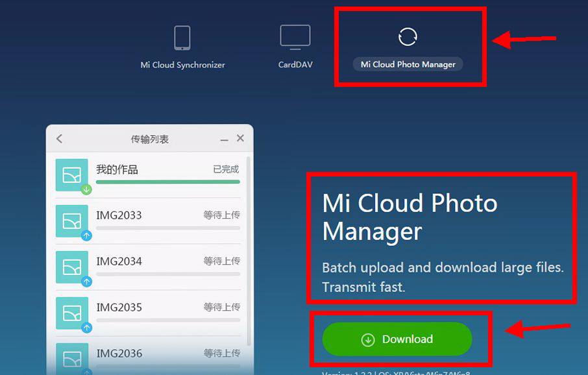Viewport: 588px width, 375px height.
Task: Click the IMG2035 upload progress bar
Action: [x=168, y=321]
